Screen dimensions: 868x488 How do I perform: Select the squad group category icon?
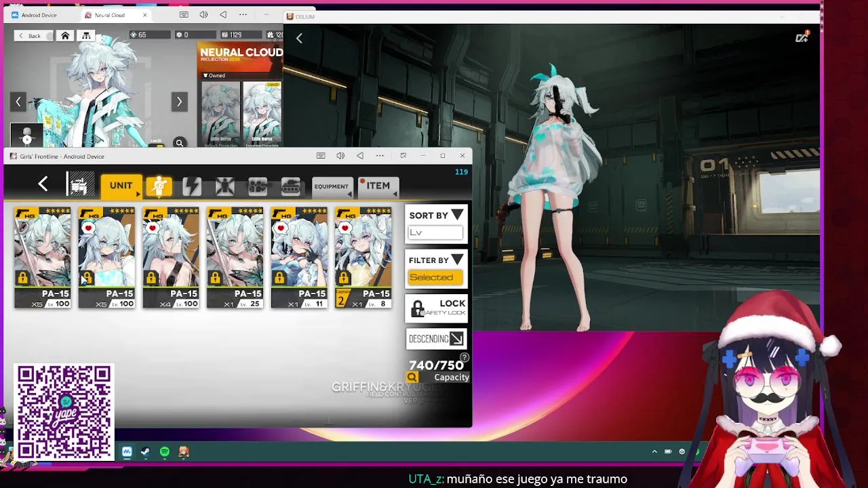[257, 186]
